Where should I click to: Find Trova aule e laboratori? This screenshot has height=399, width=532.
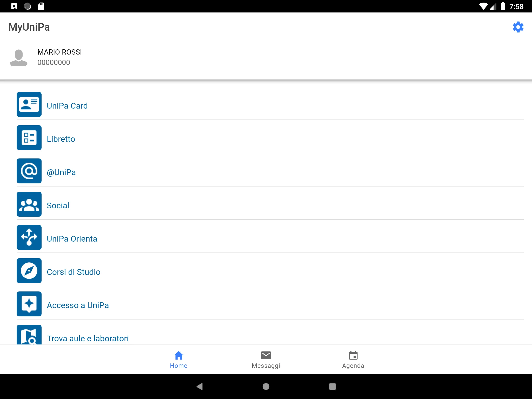point(88,338)
